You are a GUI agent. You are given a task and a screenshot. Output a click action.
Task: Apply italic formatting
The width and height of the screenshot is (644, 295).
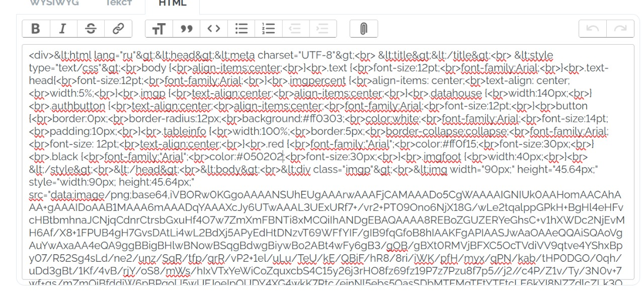click(x=63, y=29)
